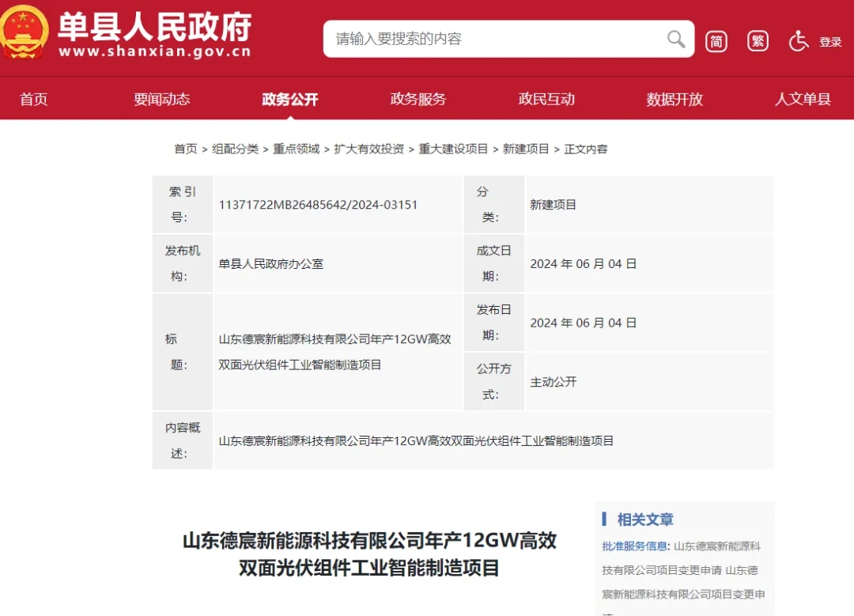Click the 标题 cell project title text
Viewport: 854px width, 616px height.
[335, 352]
